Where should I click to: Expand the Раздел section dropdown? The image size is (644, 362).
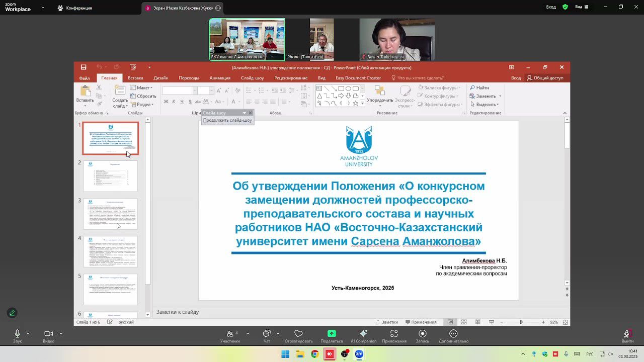[144, 105]
